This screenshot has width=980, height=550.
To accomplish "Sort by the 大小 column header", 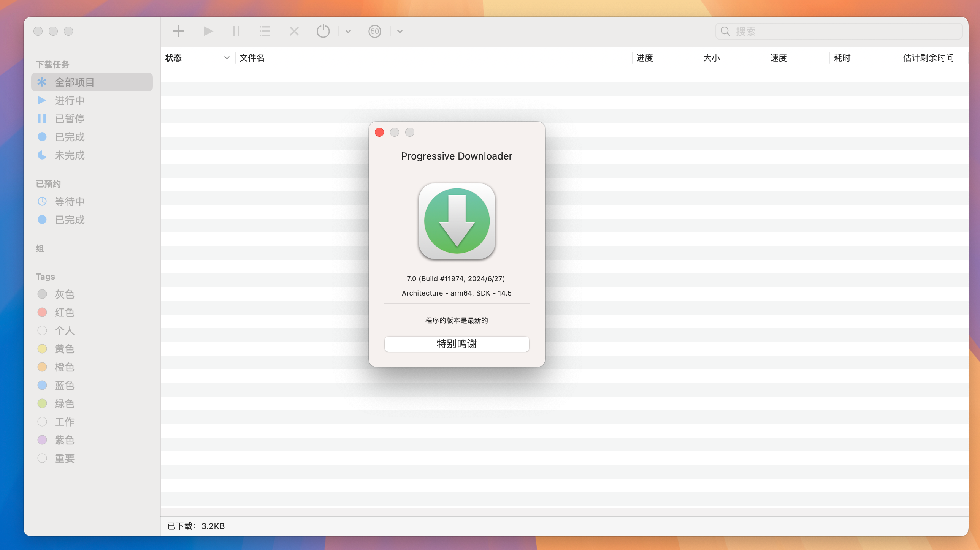I will (732, 58).
